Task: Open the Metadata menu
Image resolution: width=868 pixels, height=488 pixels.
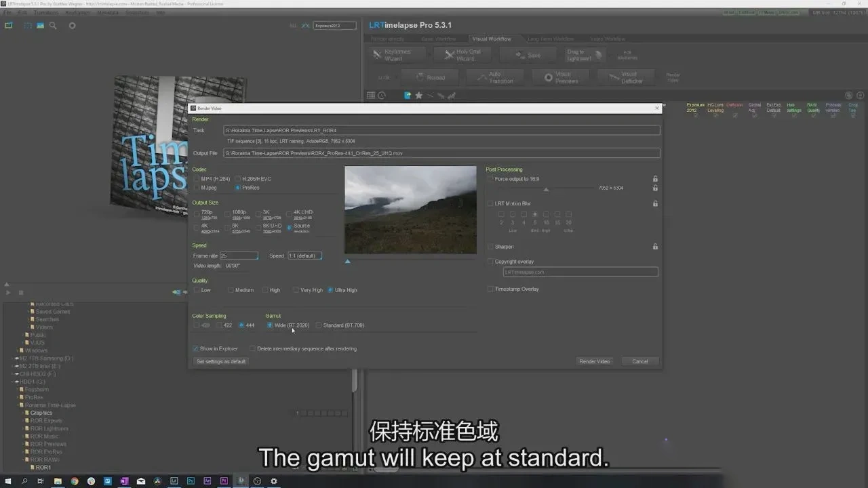Action: pyautogui.click(x=107, y=12)
